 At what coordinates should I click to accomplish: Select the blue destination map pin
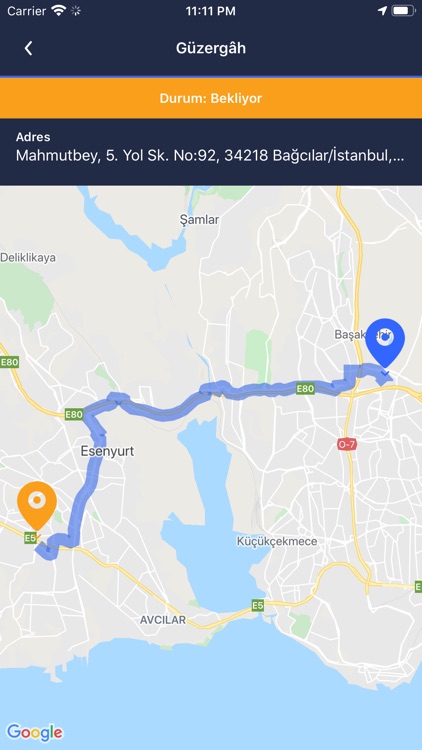point(385,343)
